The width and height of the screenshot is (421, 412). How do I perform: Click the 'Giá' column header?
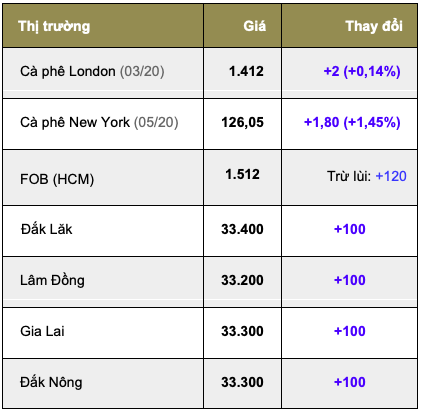[254, 26]
